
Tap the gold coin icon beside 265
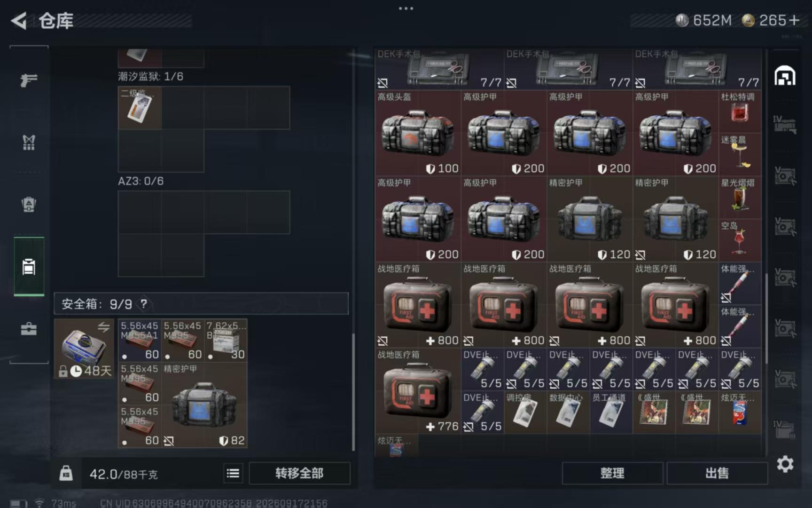click(x=748, y=20)
